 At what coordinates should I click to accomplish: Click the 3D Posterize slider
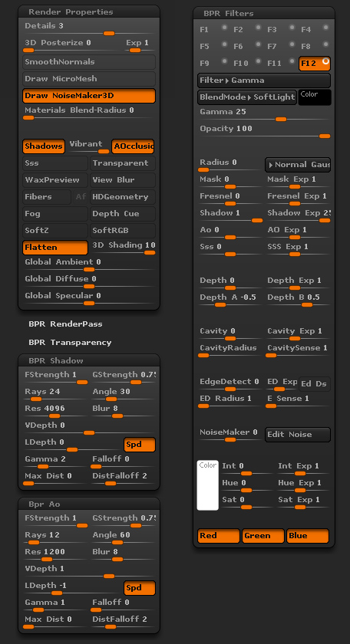click(x=72, y=46)
